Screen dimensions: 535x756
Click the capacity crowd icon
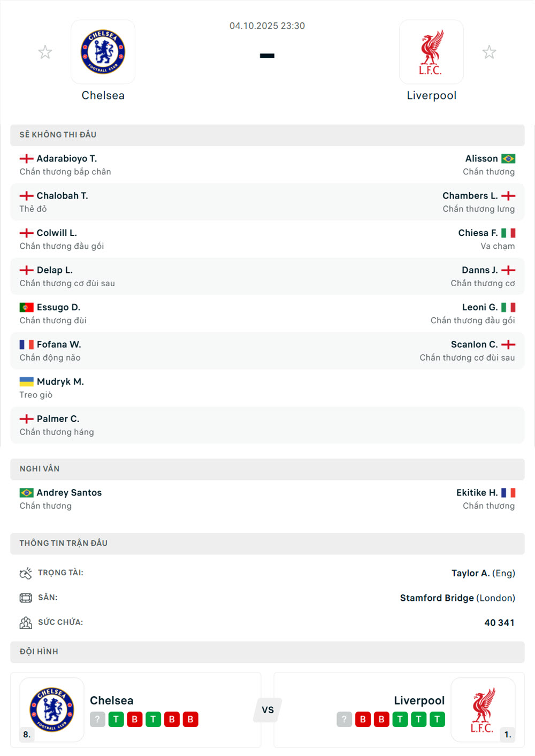click(x=26, y=622)
